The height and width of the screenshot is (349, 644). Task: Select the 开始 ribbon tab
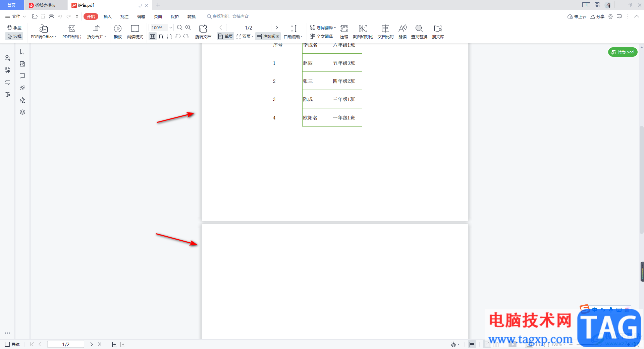tap(91, 16)
